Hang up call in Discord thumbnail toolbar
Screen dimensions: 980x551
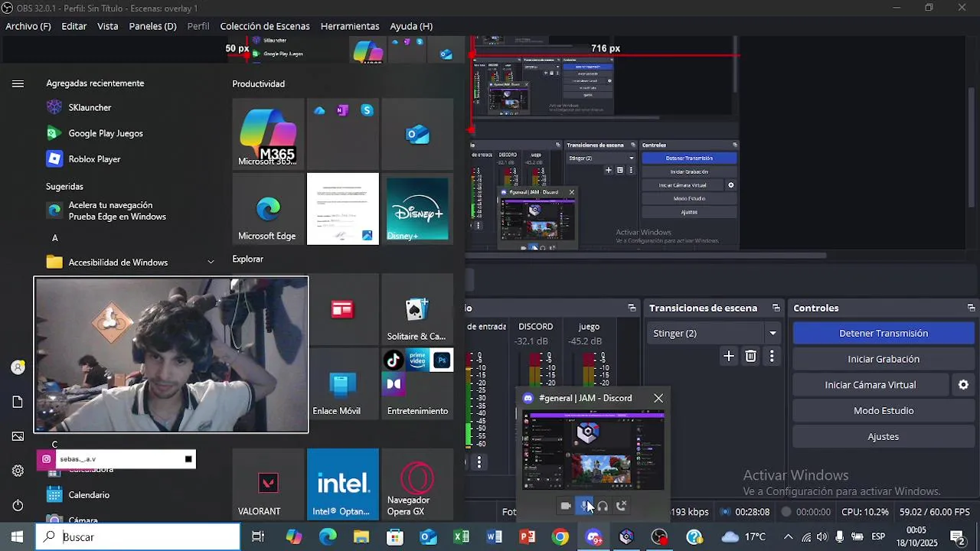pos(621,506)
